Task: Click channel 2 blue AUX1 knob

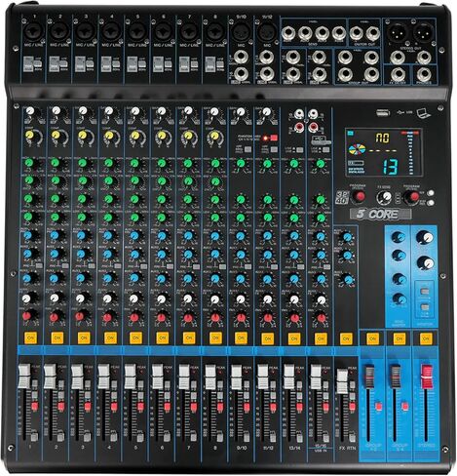Action: click(55, 235)
